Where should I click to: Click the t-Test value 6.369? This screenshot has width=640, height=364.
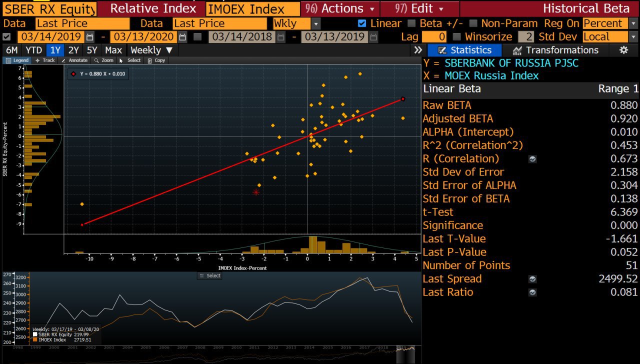tap(624, 212)
